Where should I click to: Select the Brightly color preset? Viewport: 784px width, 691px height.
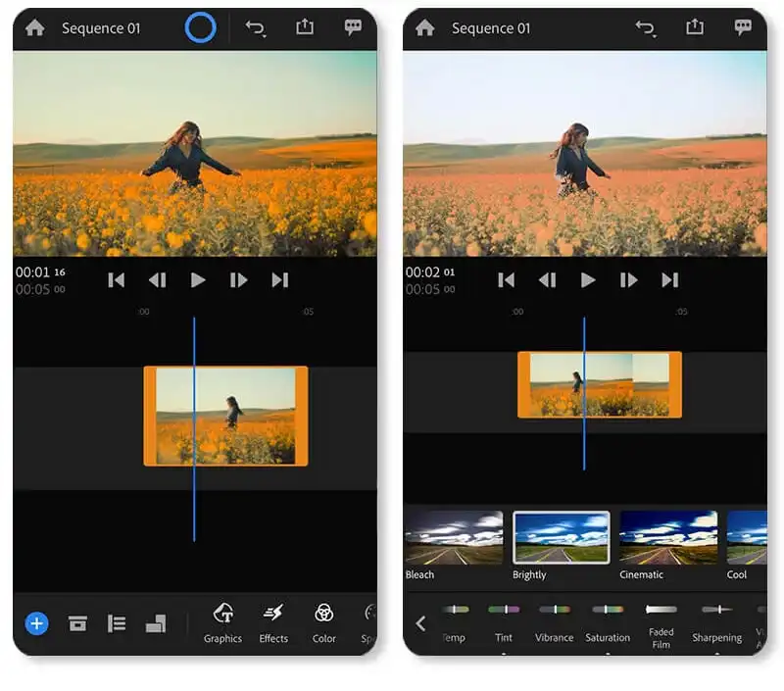[x=561, y=545]
